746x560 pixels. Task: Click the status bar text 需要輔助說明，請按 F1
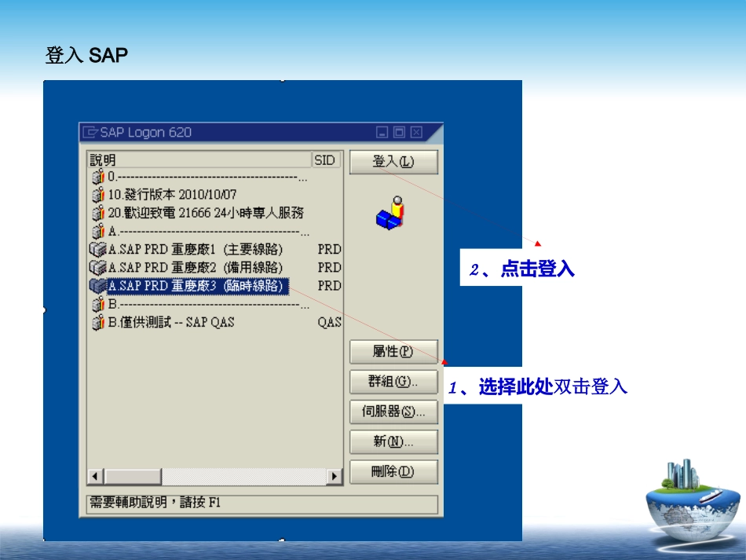coord(155,503)
